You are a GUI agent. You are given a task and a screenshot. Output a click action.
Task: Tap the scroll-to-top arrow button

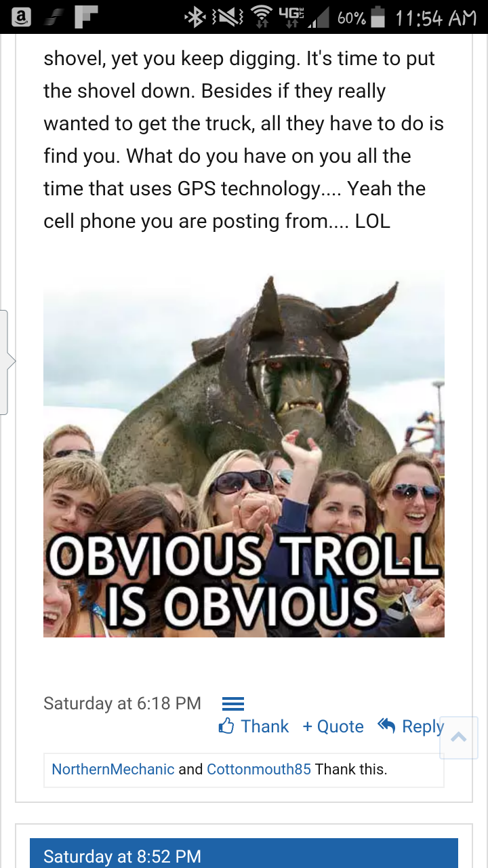click(x=459, y=738)
